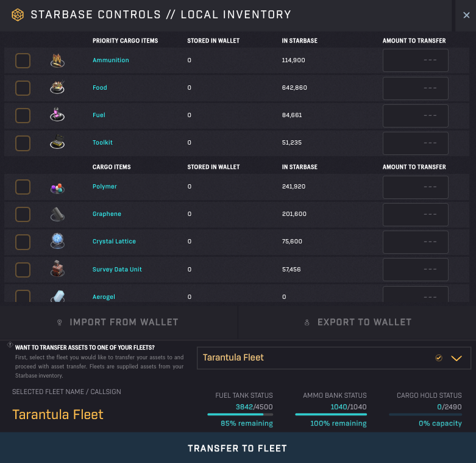Click the export wallet bag icon
The width and height of the screenshot is (476, 463).
[x=307, y=322]
